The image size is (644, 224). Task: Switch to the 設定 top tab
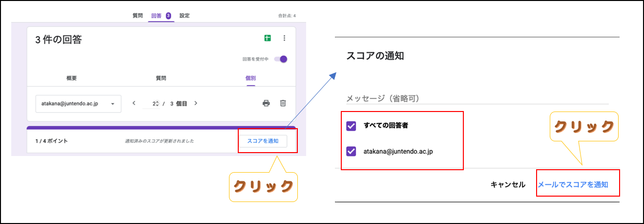pos(185,16)
